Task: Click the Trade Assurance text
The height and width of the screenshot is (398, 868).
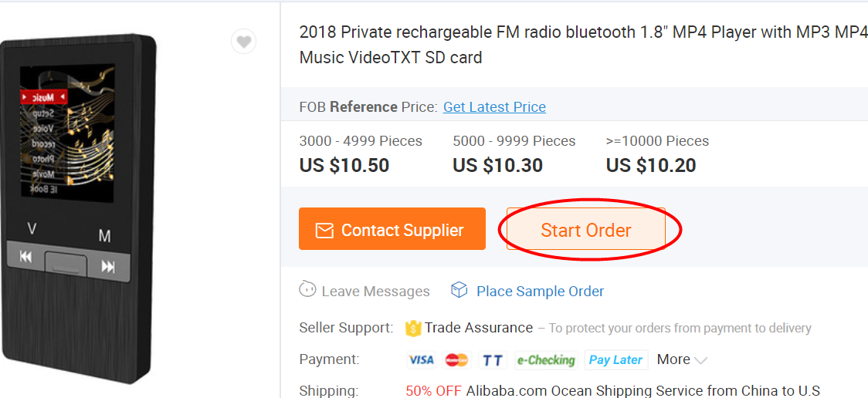Action: (479, 328)
